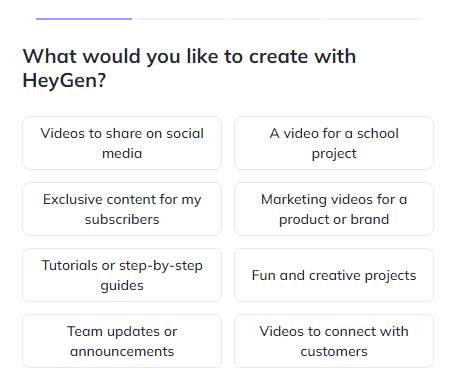
Task: Click the active purple progress step bar
Action: [x=84, y=19]
